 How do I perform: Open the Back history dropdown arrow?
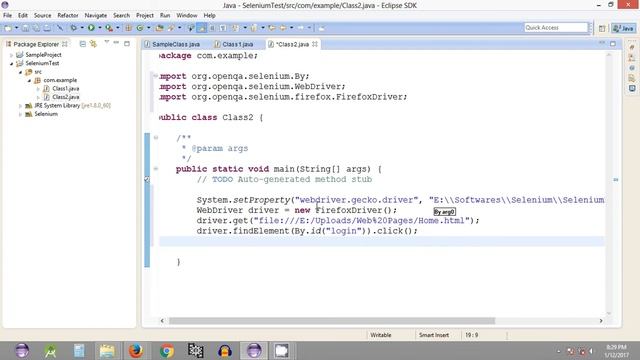(291, 28)
